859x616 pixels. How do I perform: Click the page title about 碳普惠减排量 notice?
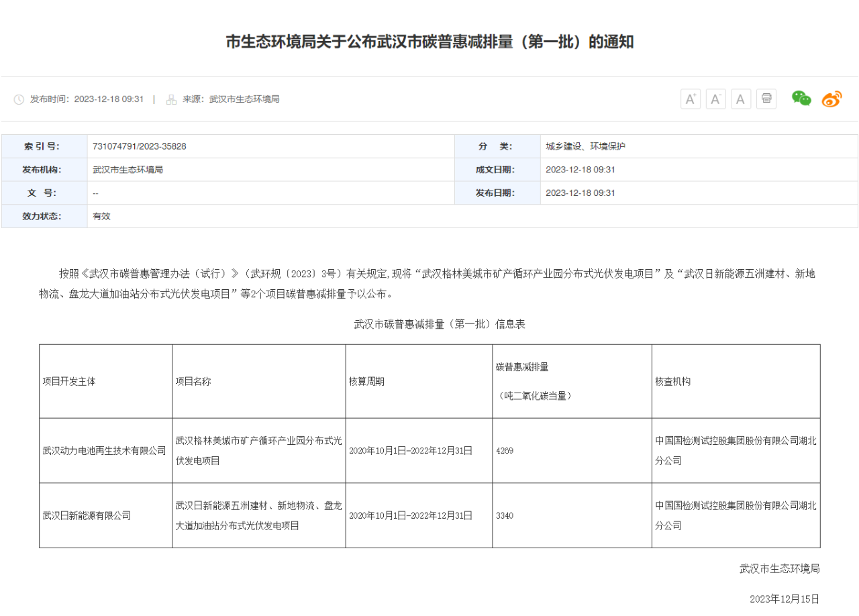pos(429,42)
